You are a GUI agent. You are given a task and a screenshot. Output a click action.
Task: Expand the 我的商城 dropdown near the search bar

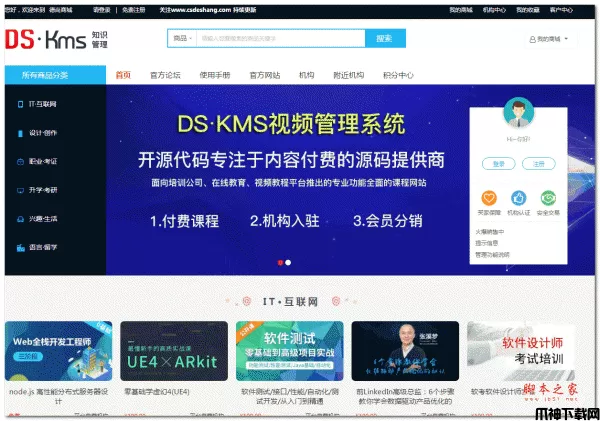[x=549, y=39]
